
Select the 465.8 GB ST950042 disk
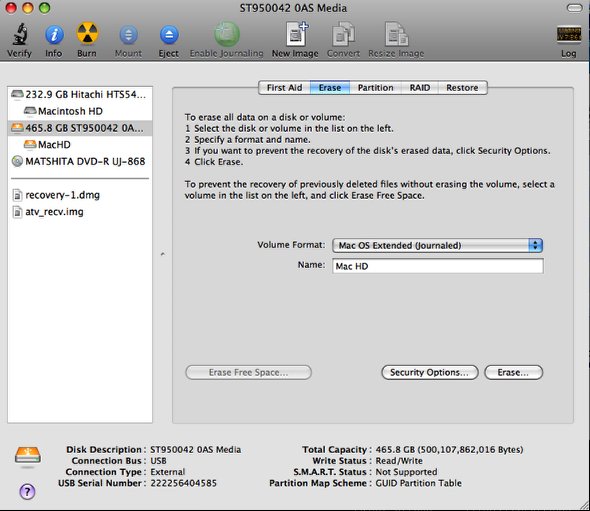tap(80, 128)
